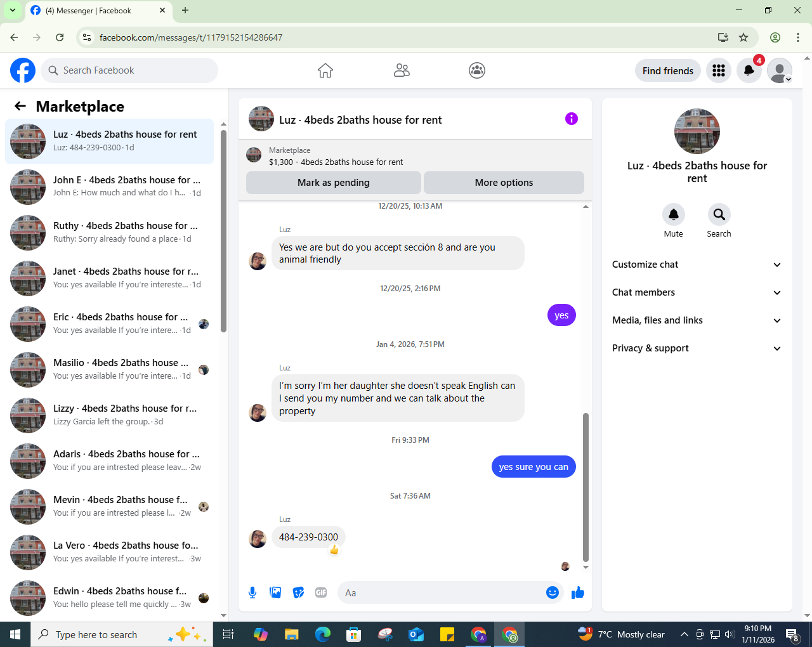Click the chat messages scrollbar
812x647 pixels.
tap(586, 487)
